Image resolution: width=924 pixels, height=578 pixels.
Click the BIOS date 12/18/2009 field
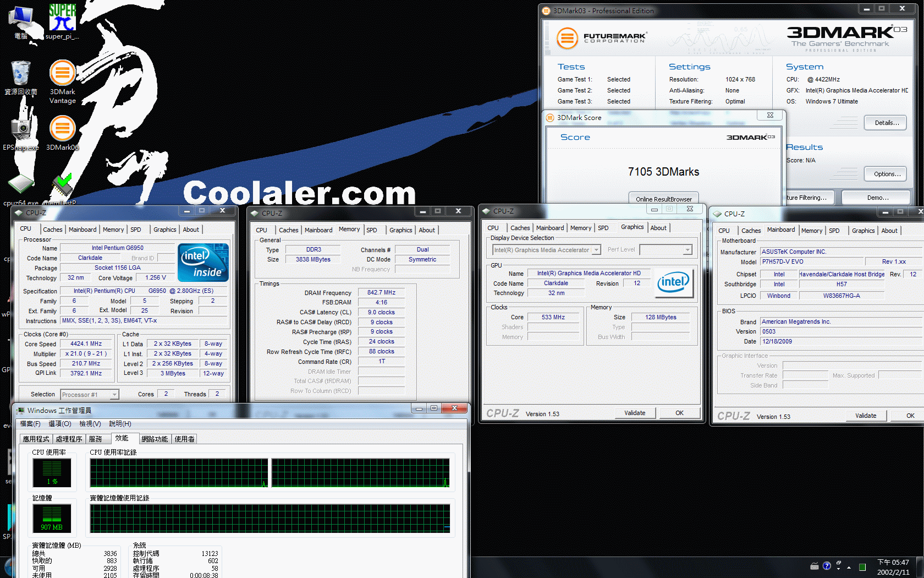(841, 341)
